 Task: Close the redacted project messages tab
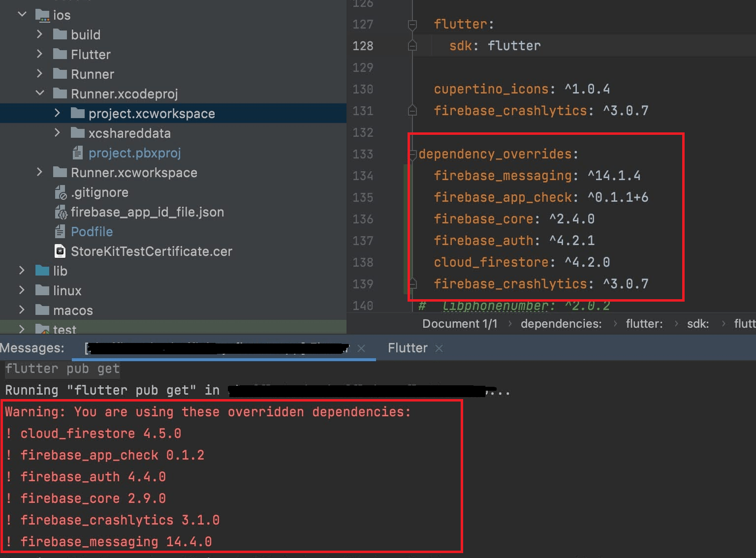coord(361,348)
